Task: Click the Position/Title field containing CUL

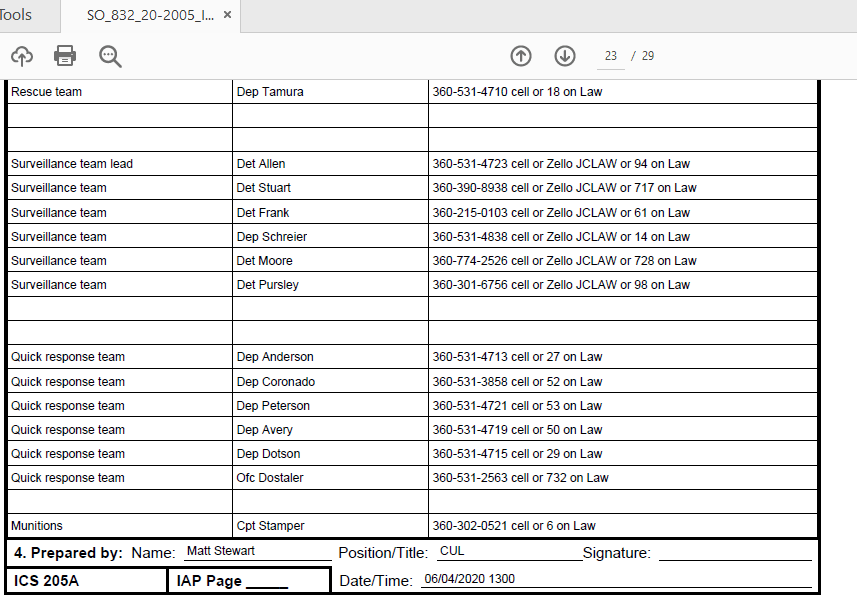Action: 508,552
